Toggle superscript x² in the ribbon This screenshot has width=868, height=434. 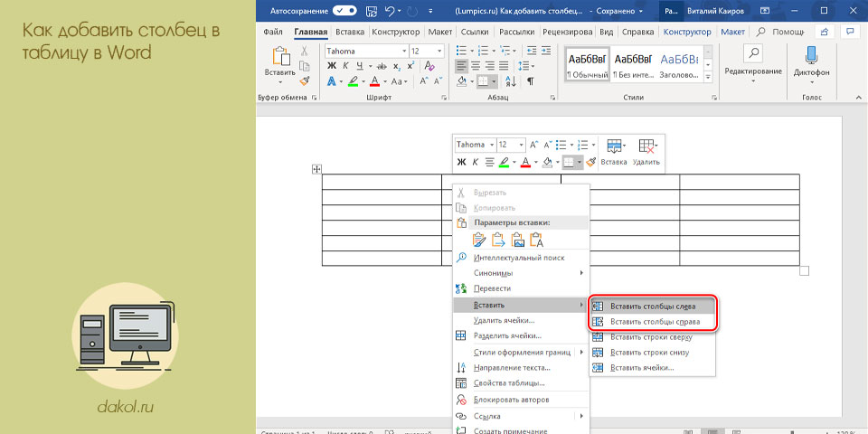pyautogui.click(x=410, y=66)
